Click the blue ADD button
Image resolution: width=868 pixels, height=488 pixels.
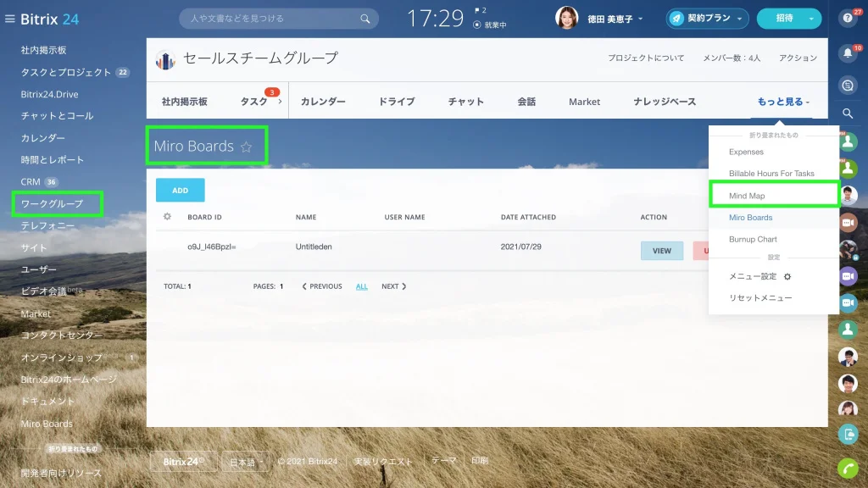click(x=180, y=191)
